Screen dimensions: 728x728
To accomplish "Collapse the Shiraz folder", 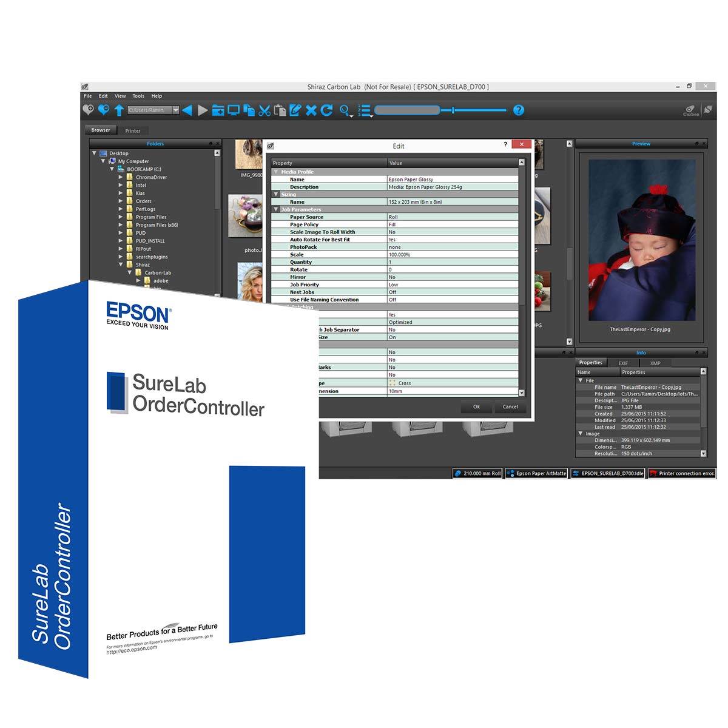I will point(121,265).
